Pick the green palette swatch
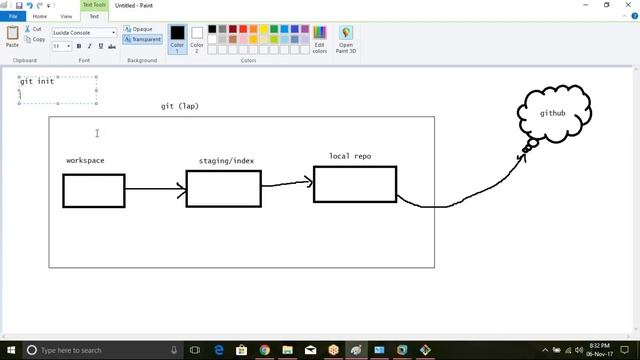 click(274, 29)
